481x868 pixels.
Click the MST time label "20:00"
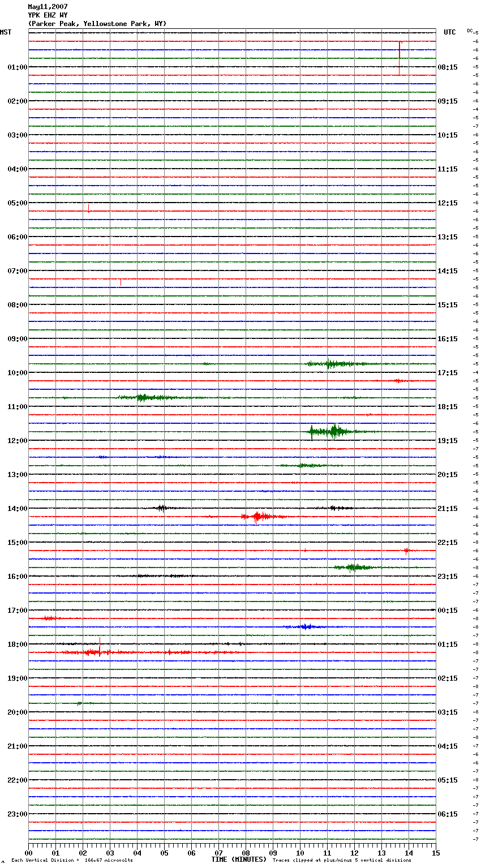click(x=17, y=712)
